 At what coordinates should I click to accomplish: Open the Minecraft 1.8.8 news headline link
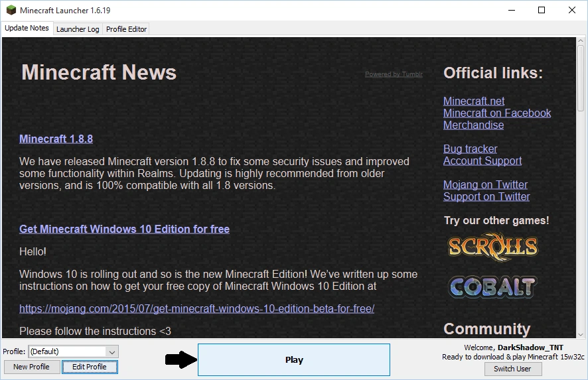(56, 139)
